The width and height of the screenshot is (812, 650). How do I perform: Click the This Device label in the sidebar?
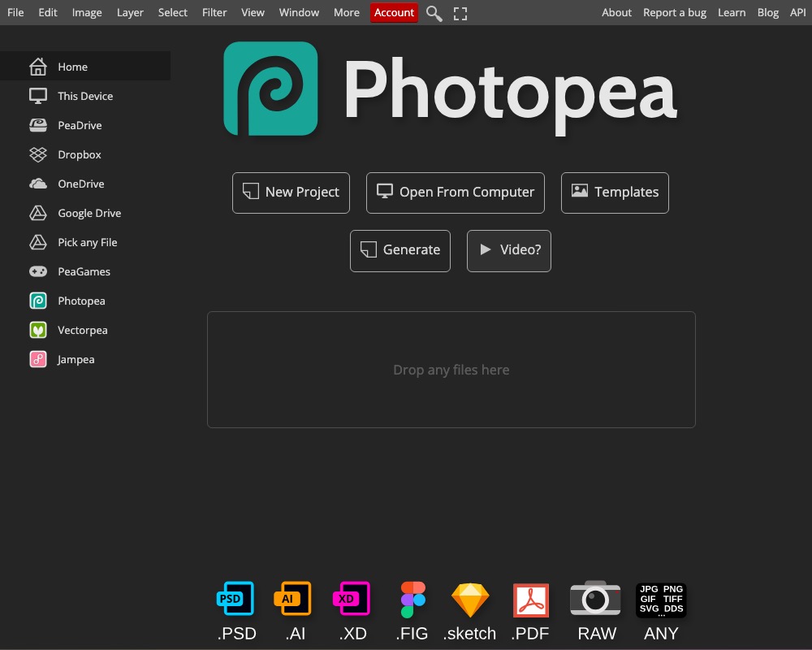[85, 96]
